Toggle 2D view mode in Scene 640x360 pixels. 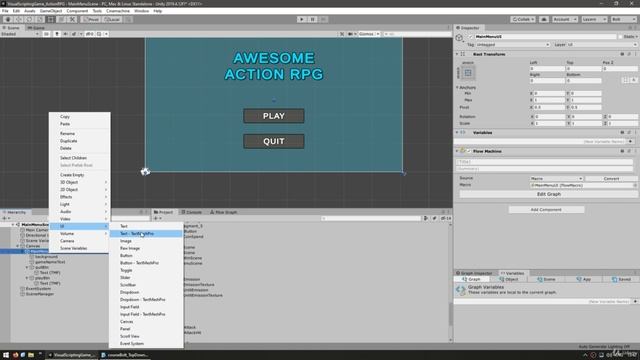coord(46,34)
